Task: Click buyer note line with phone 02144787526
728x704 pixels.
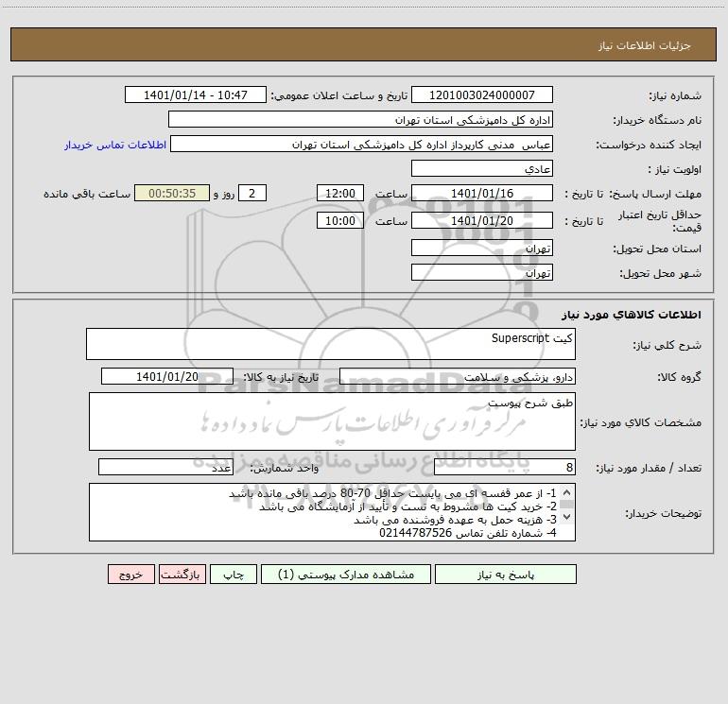Action: point(468,533)
